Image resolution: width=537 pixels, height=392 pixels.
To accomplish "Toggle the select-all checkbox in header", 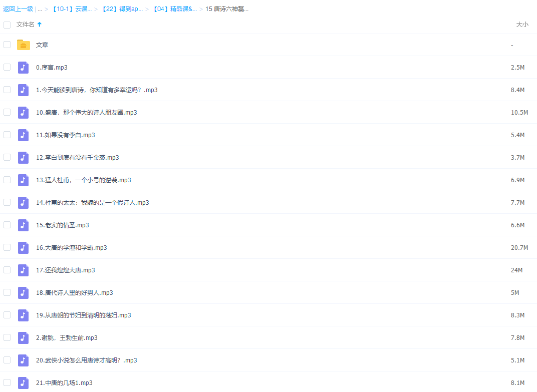I will [7, 25].
